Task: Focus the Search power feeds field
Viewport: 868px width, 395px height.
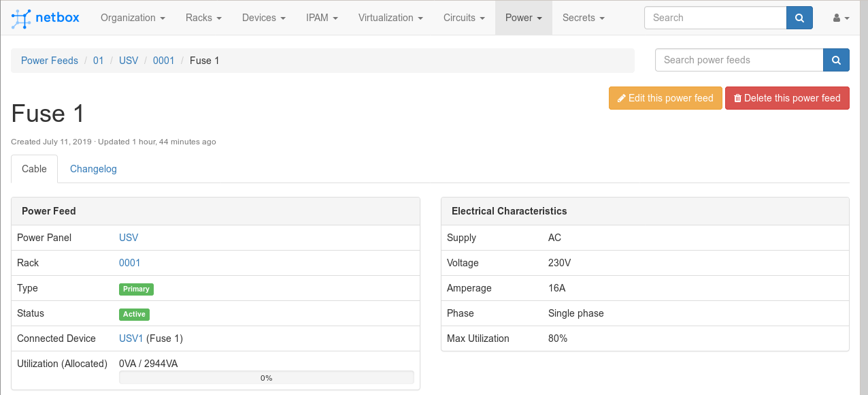Action: [739, 60]
